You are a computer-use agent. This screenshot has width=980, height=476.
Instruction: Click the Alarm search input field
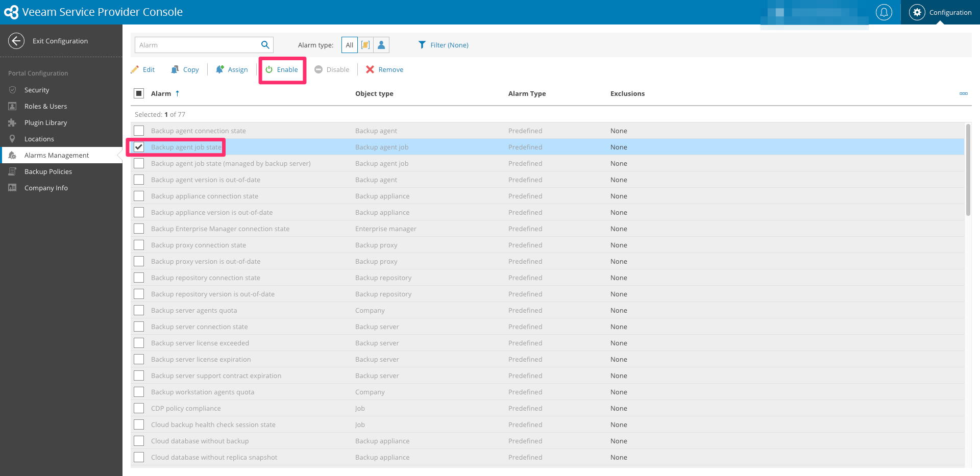point(198,45)
